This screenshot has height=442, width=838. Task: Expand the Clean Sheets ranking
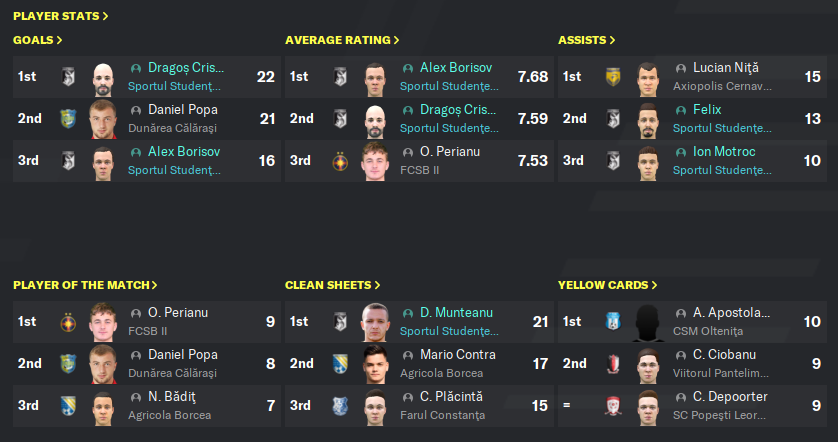pyautogui.click(x=332, y=285)
